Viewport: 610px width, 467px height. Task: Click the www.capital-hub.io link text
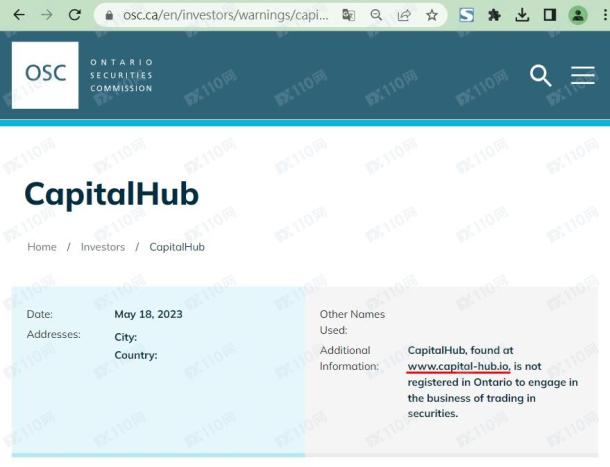tap(459, 366)
